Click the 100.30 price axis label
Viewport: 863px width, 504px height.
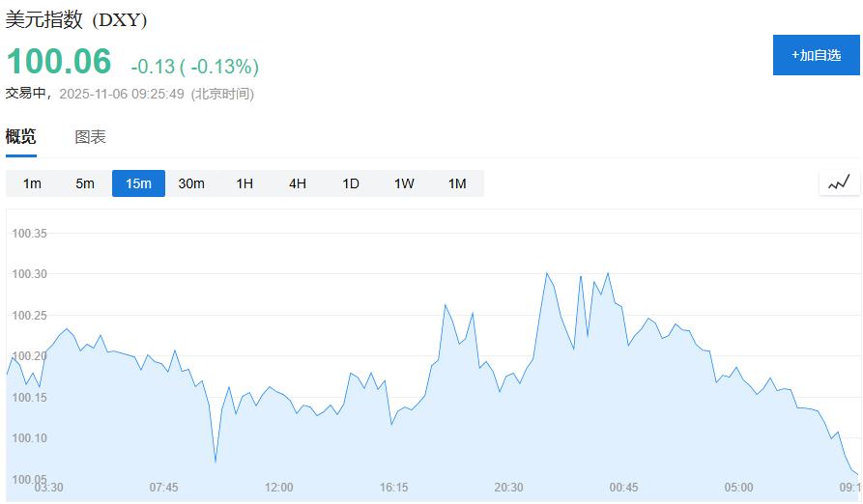(30, 274)
